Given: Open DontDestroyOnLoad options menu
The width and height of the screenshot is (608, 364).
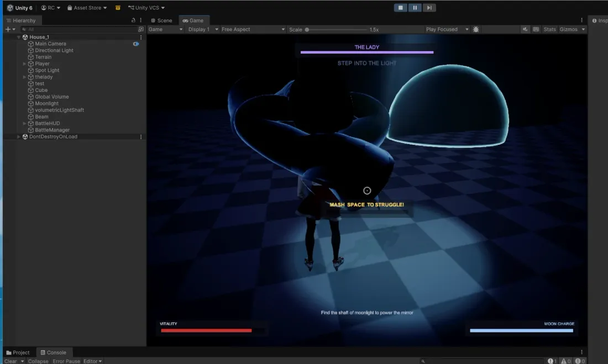Looking at the screenshot, I should (x=141, y=137).
